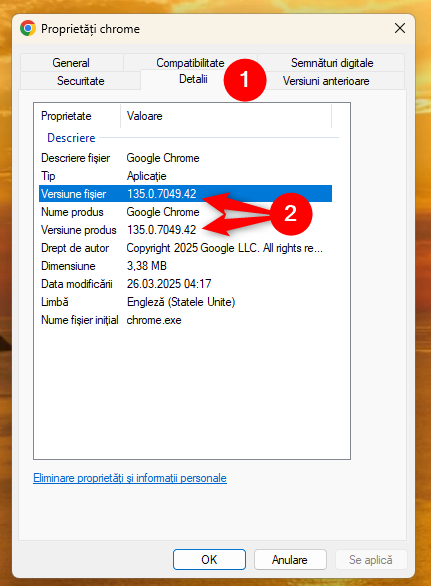The height and width of the screenshot is (586, 431).
Task: Select the Data modificării row label
Action: [77, 284]
